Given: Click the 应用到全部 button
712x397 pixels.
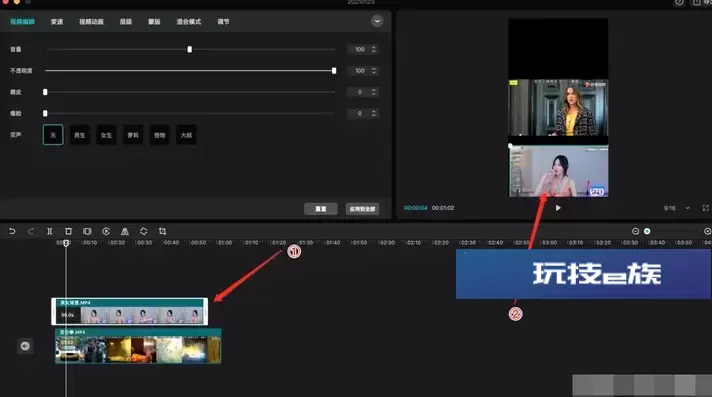Looking at the screenshot, I should point(362,209).
